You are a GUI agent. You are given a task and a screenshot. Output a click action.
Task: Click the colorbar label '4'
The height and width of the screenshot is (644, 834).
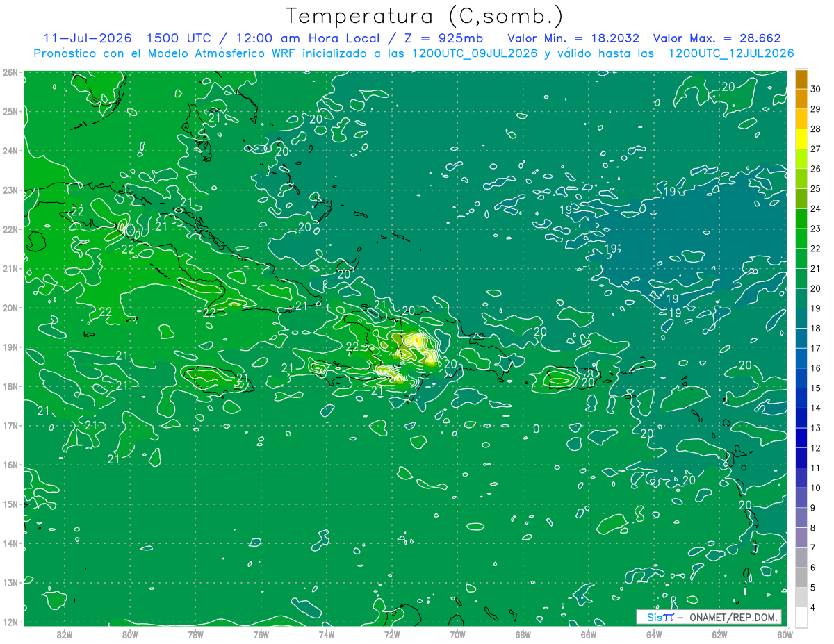click(x=812, y=607)
